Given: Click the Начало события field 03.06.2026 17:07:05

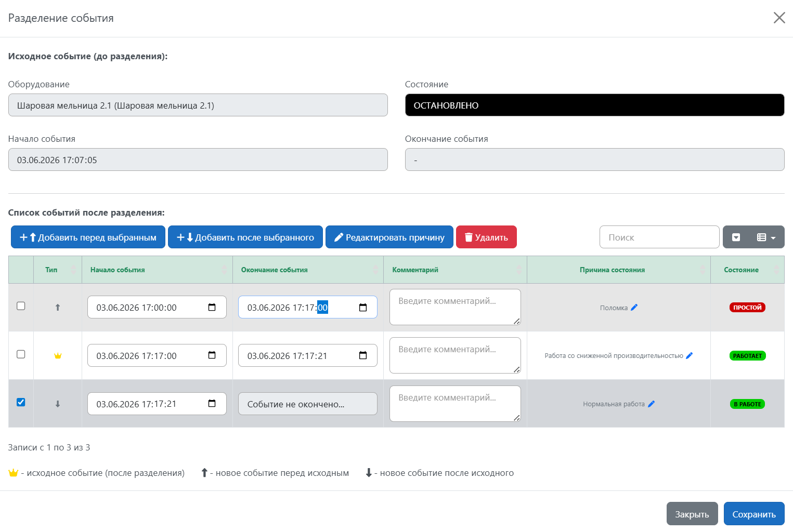Looking at the screenshot, I should 198,159.
